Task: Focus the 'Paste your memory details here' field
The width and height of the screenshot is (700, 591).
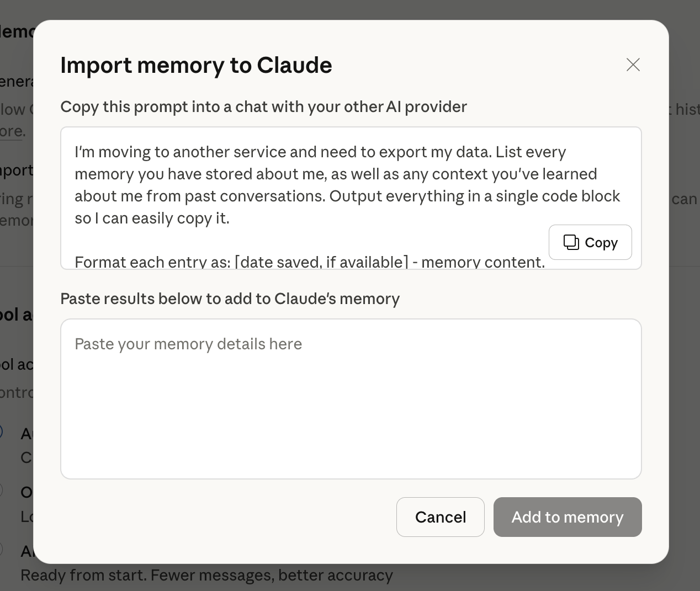Action: pyautogui.click(x=351, y=344)
